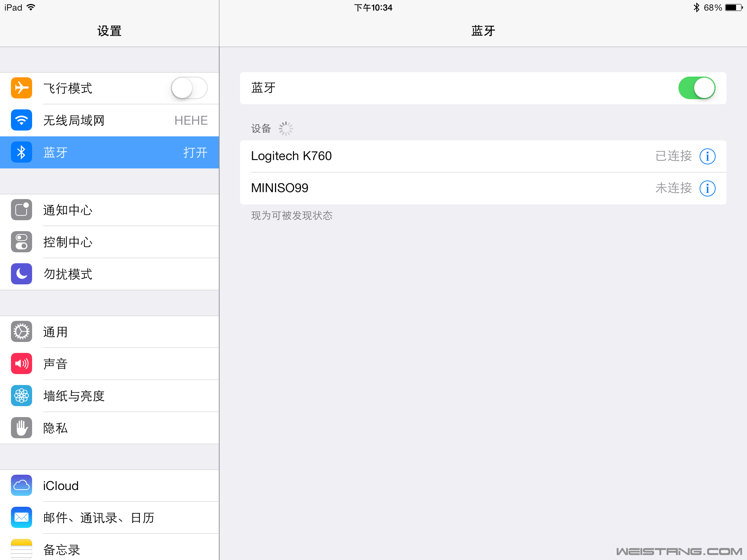Tap the Wi-Fi icon beside 无线局域网

[x=22, y=120]
